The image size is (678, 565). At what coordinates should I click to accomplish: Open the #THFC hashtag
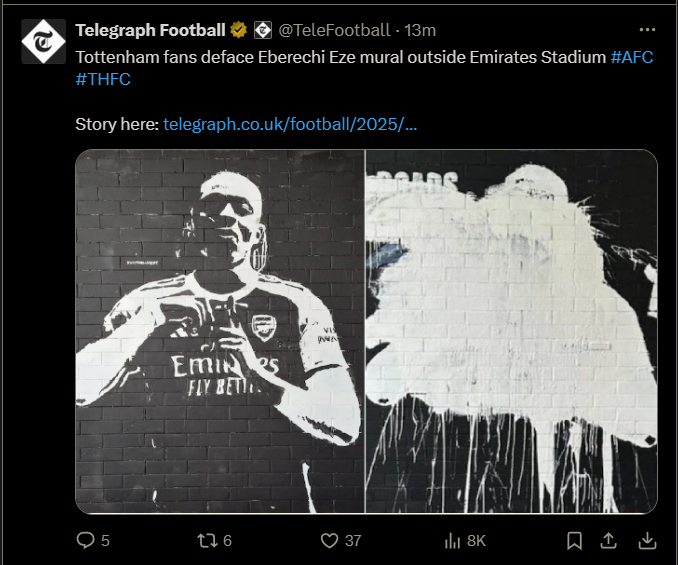point(103,79)
